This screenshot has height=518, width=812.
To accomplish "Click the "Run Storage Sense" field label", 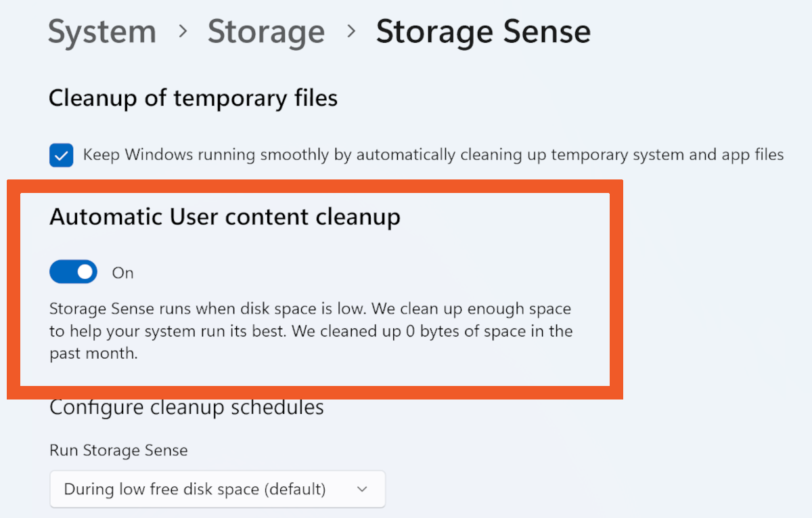I will point(118,450).
